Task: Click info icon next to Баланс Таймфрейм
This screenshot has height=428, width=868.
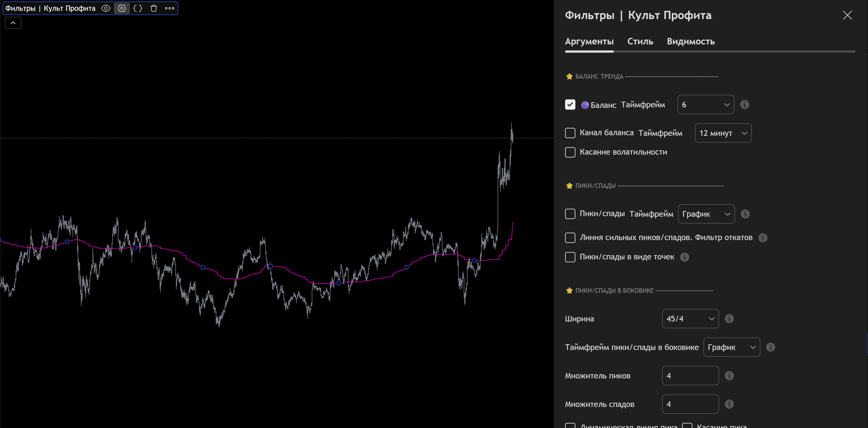Action: (744, 105)
